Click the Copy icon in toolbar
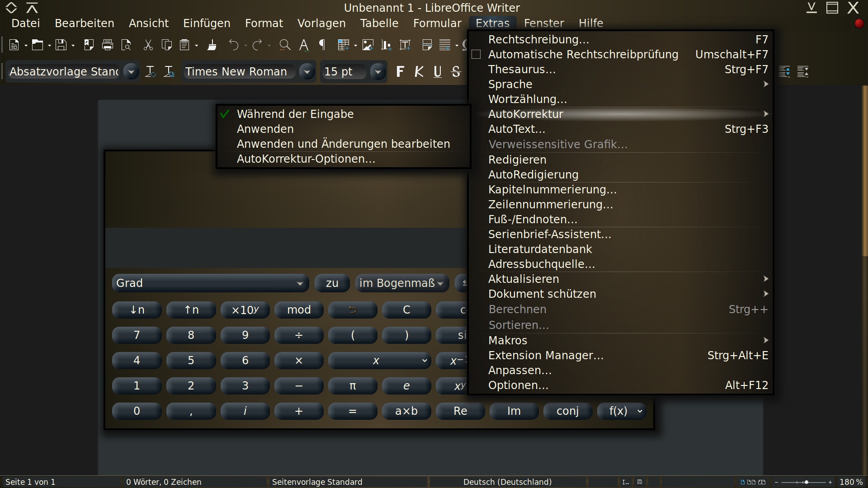This screenshot has height=488, width=868. (167, 45)
